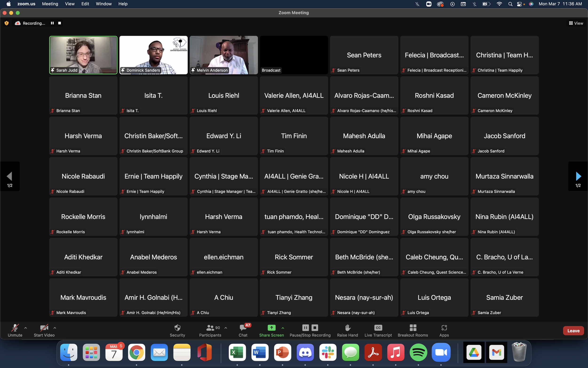The image size is (588, 368).
Task: Open Discord from the Dock
Action: tap(305, 352)
